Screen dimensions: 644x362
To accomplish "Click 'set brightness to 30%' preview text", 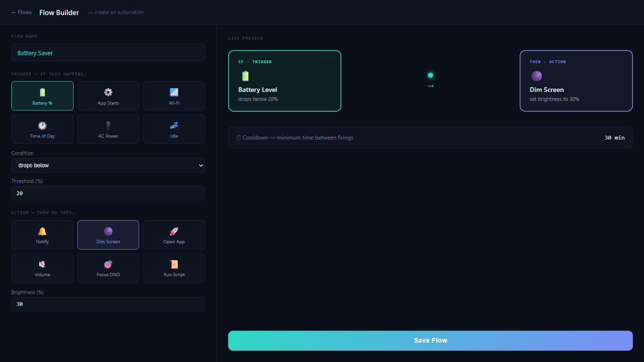I will (554, 99).
